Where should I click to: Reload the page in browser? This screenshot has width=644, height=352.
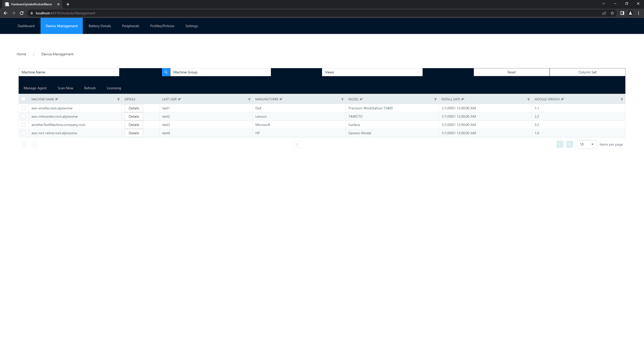tap(22, 13)
